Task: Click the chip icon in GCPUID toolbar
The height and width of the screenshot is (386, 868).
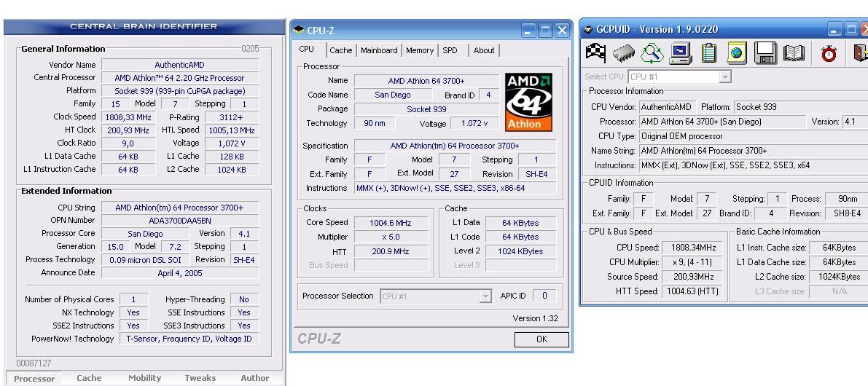Action: pos(624,54)
